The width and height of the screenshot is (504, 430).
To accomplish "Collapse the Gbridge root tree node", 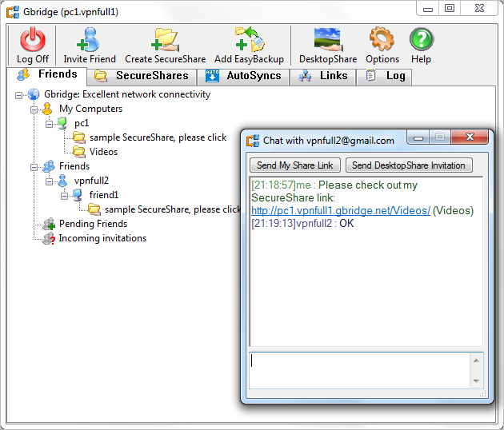I will 18,95.
